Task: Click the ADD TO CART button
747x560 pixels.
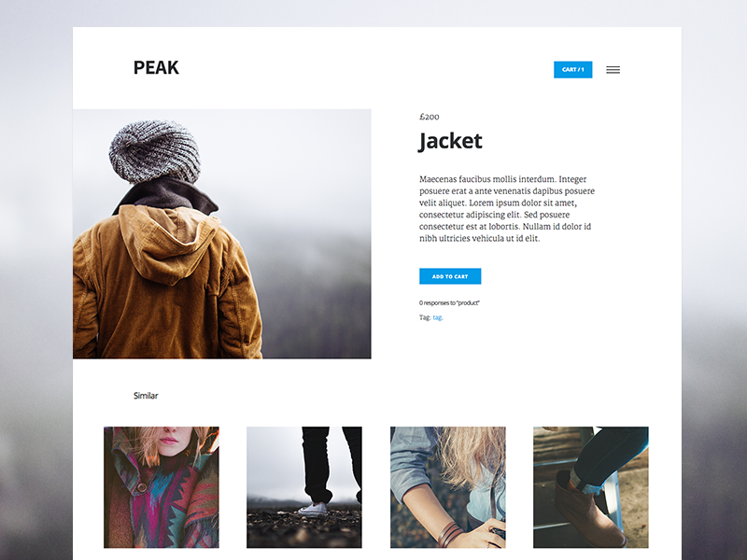Action: pyautogui.click(x=450, y=276)
